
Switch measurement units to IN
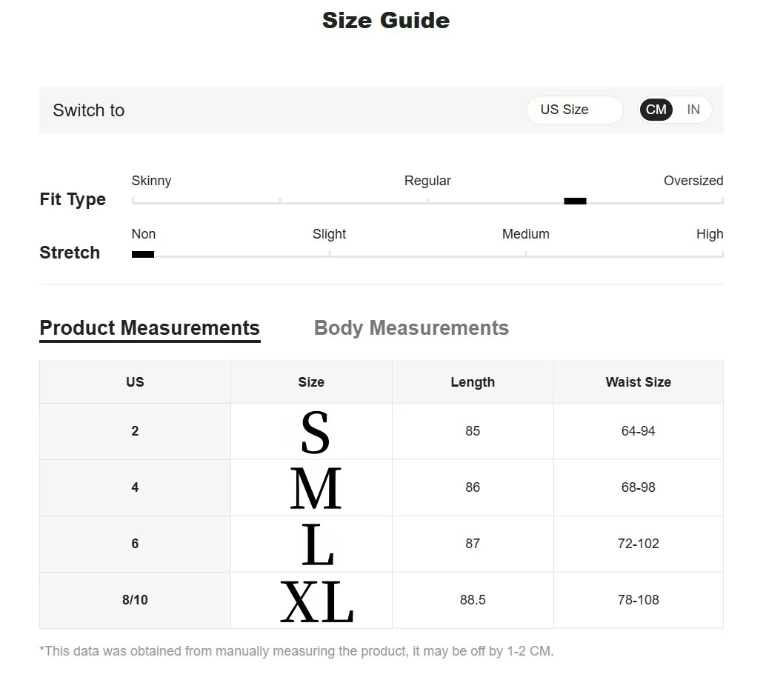click(693, 110)
